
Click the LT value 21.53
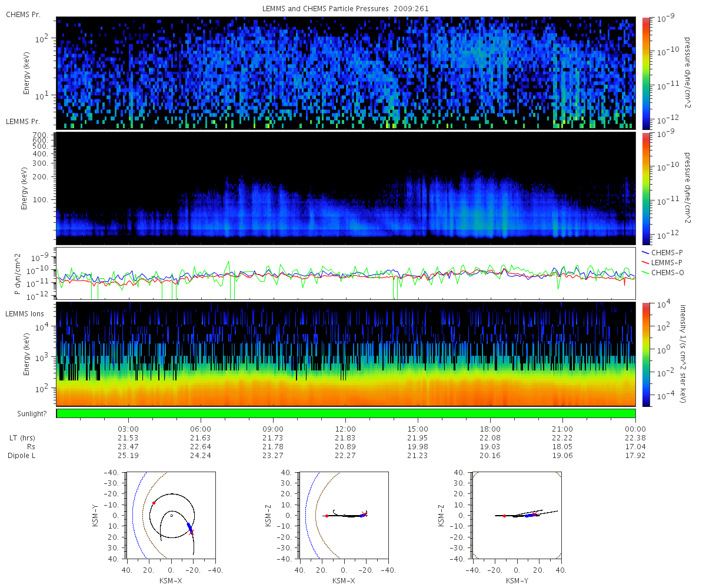128,438
